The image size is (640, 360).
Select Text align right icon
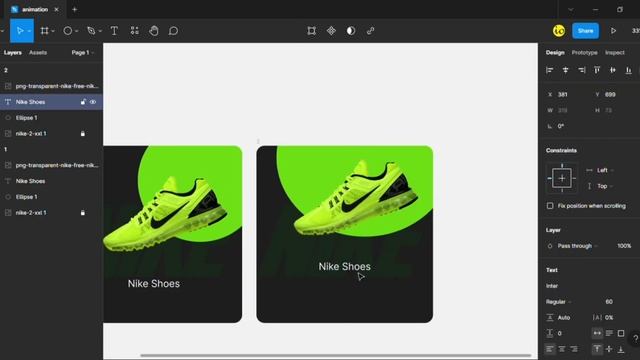click(574, 349)
